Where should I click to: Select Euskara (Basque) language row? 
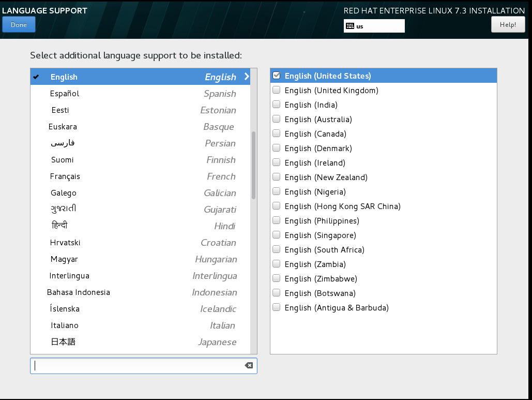141,127
